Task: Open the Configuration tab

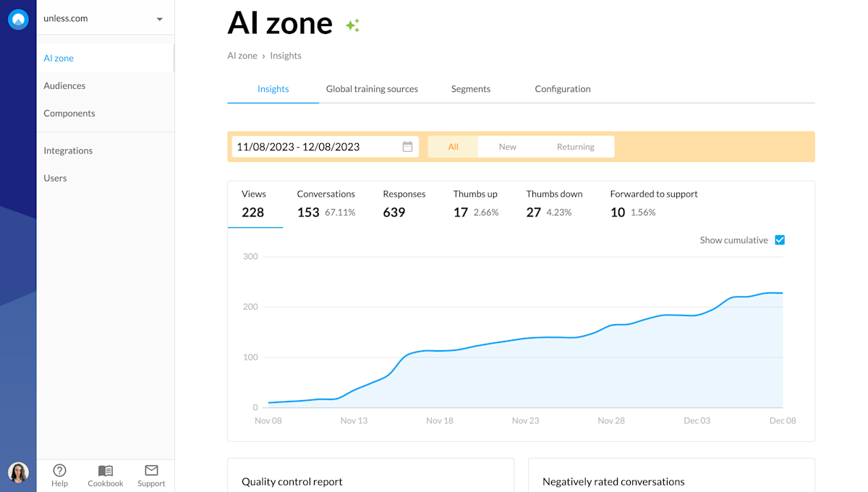Action: tap(563, 88)
